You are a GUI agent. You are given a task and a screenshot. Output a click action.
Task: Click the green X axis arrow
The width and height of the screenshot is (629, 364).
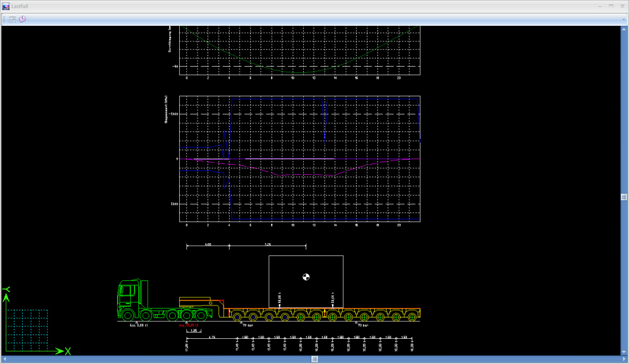click(x=60, y=350)
